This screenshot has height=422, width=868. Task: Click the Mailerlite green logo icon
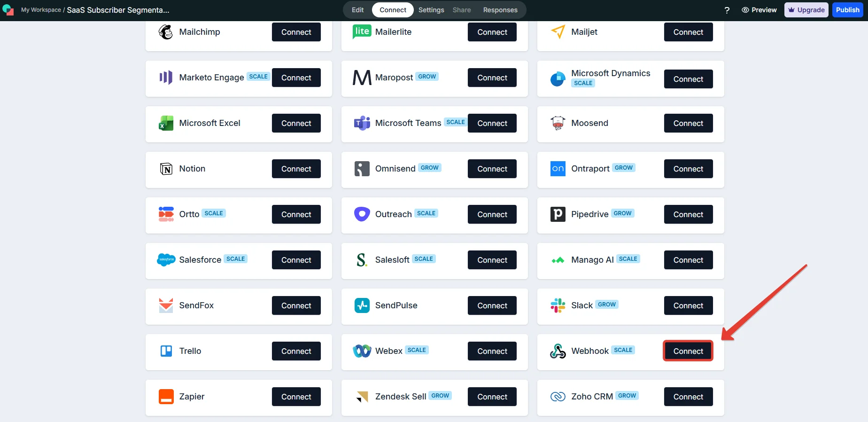click(362, 32)
